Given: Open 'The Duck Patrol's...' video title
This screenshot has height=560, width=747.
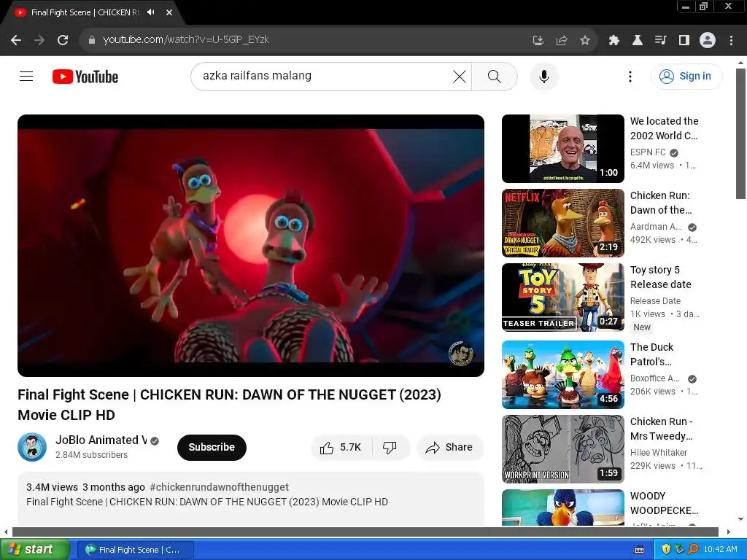Looking at the screenshot, I should click(x=651, y=354).
